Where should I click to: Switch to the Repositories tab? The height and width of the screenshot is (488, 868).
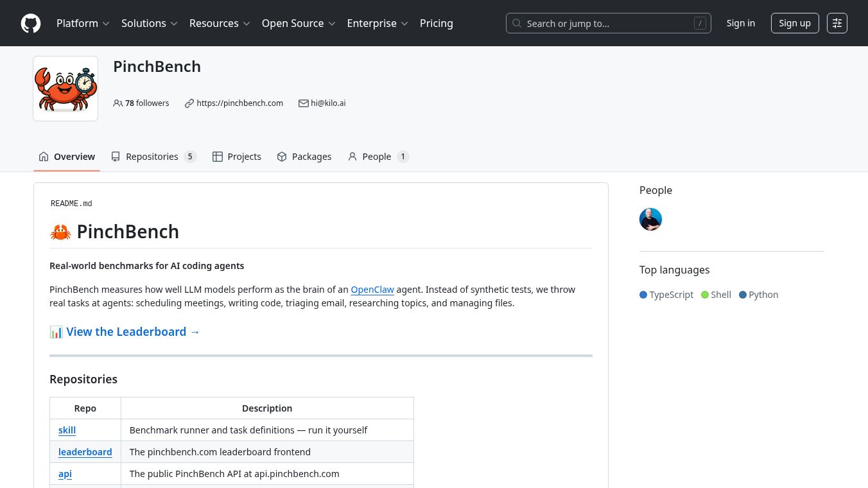153,157
